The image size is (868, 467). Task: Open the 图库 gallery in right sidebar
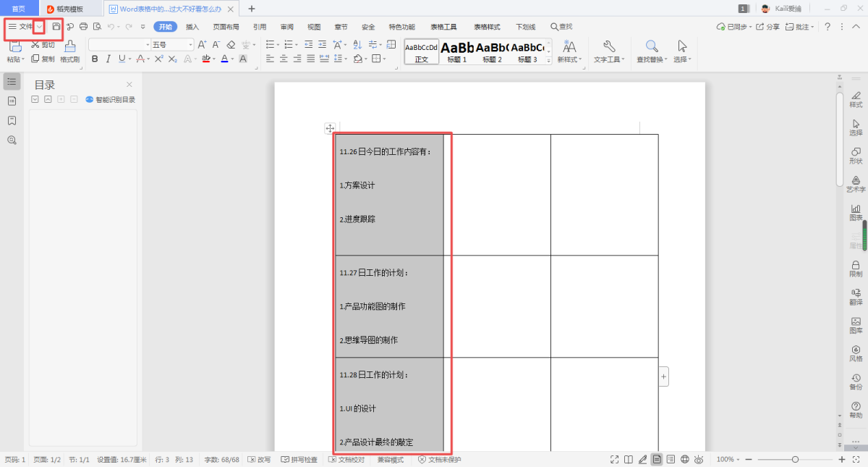pos(856,324)
